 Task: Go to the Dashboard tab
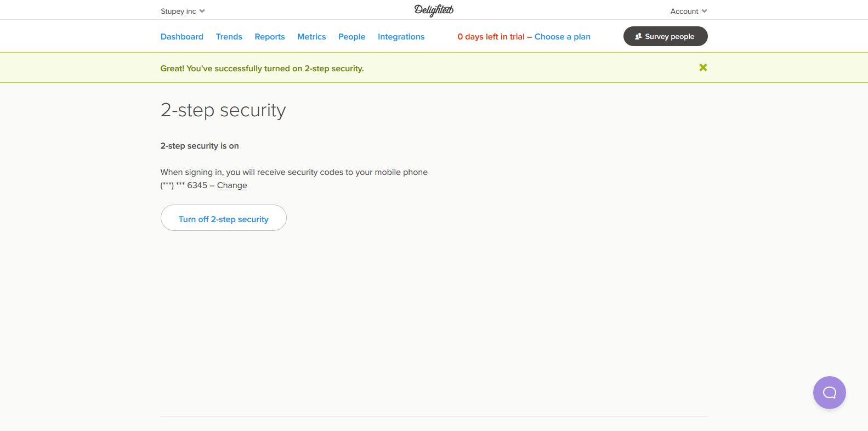[182, 37]
